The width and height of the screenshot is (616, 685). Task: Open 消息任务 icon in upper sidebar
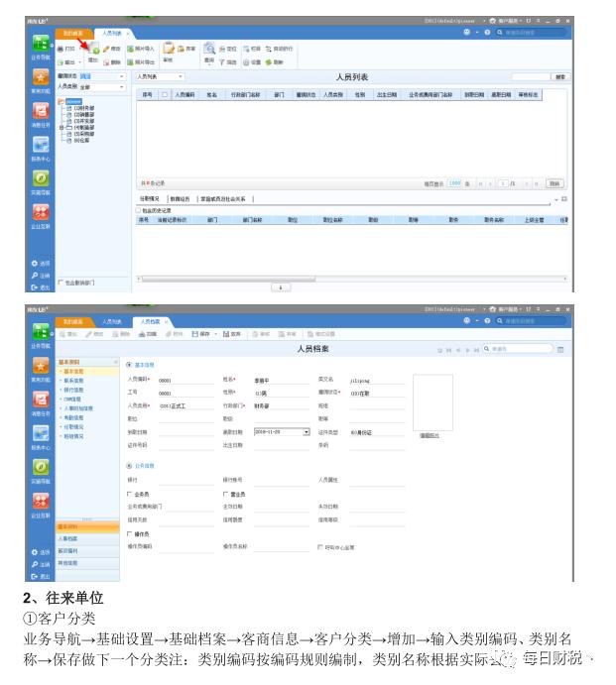(41, 113)
